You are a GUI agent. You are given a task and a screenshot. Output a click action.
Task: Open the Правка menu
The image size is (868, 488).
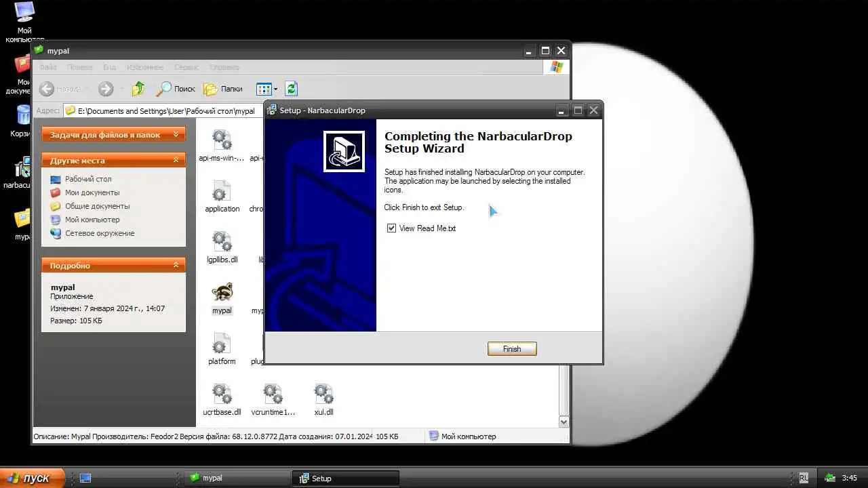pyautogui.click(x=80, y=67)
